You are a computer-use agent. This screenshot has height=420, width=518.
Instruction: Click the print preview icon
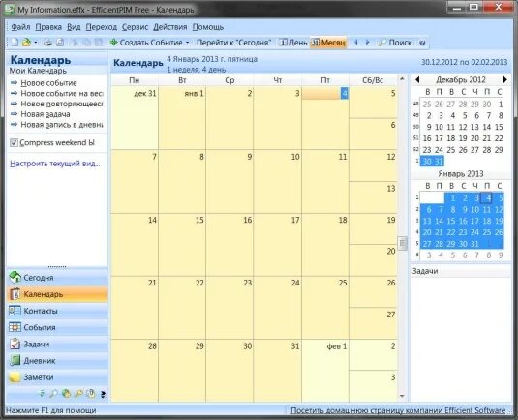tap(60, 43)
